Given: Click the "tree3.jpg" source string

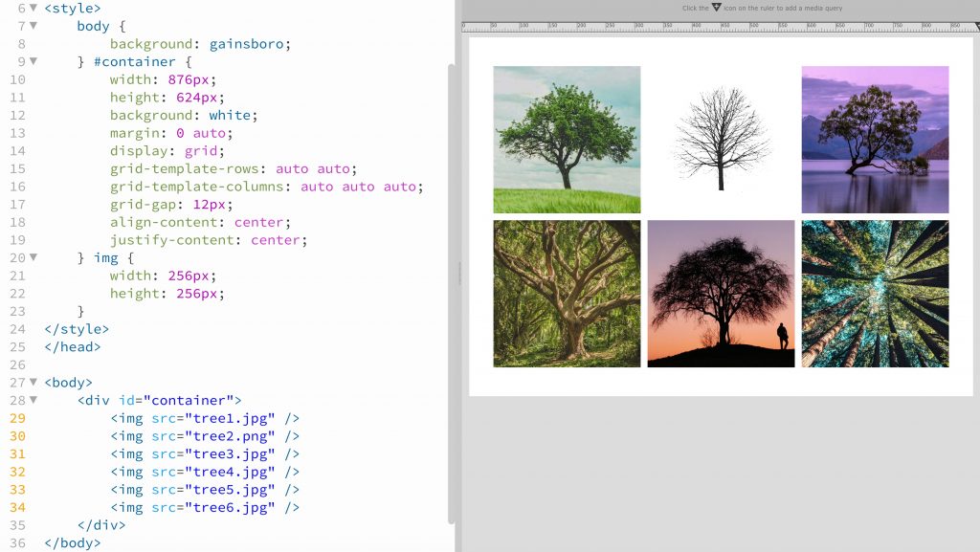Looking at the screenshot, I should pyautogui.click(x=230, y=454).
